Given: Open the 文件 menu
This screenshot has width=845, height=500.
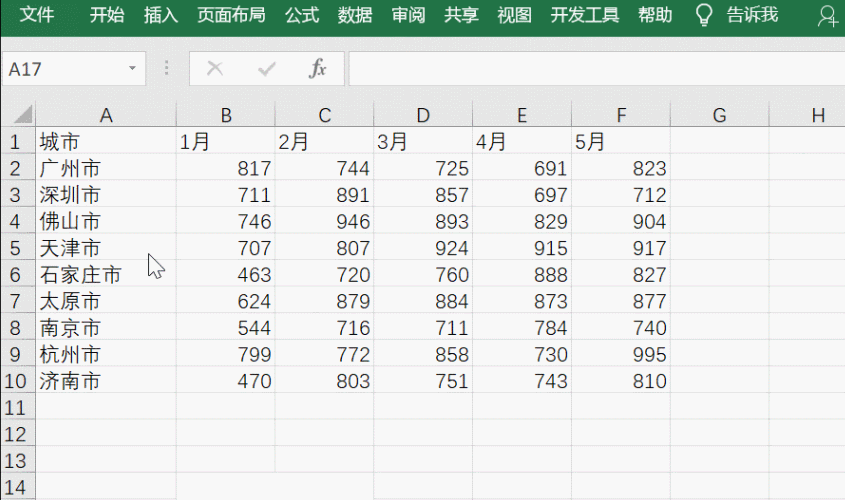Looking at the screenshot, I should (37, 15).
